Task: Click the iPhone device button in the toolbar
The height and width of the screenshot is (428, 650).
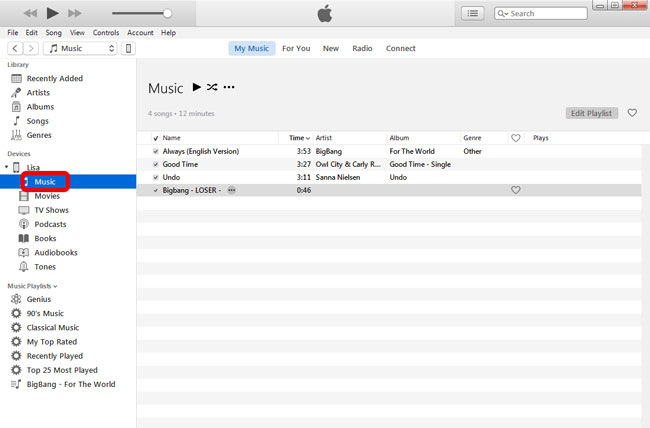Action: (x=129, y=48)
